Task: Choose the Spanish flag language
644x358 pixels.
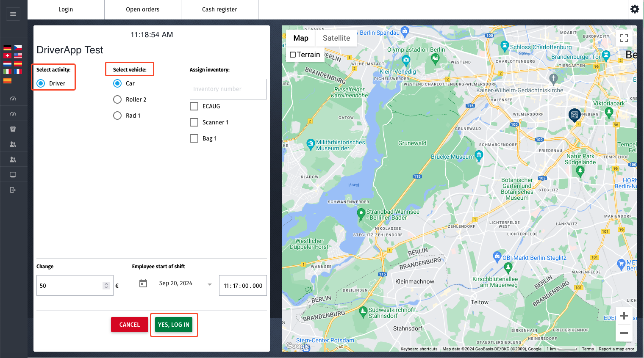Action: (18, 63)
